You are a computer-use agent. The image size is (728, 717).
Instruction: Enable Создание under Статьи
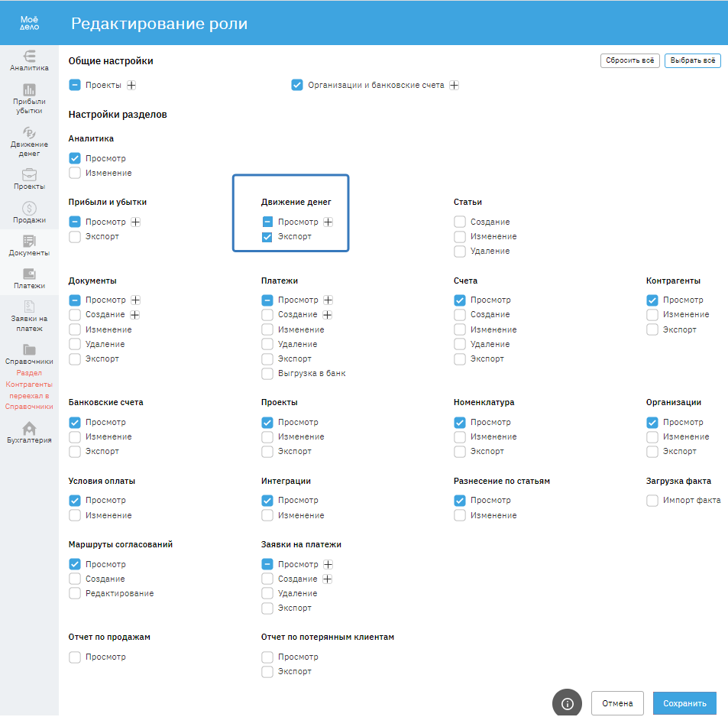[x=460, y=222]
